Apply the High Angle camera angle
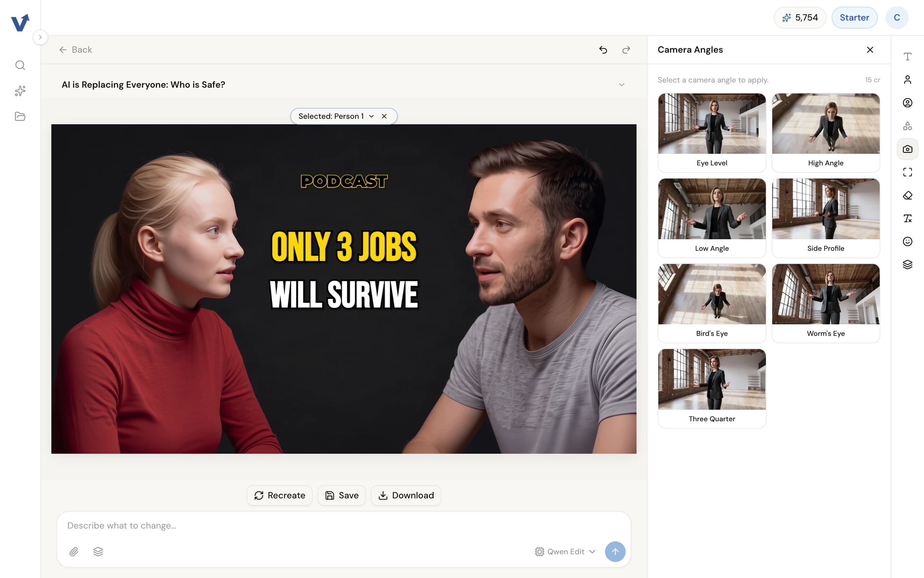 [x=826, y=133]
